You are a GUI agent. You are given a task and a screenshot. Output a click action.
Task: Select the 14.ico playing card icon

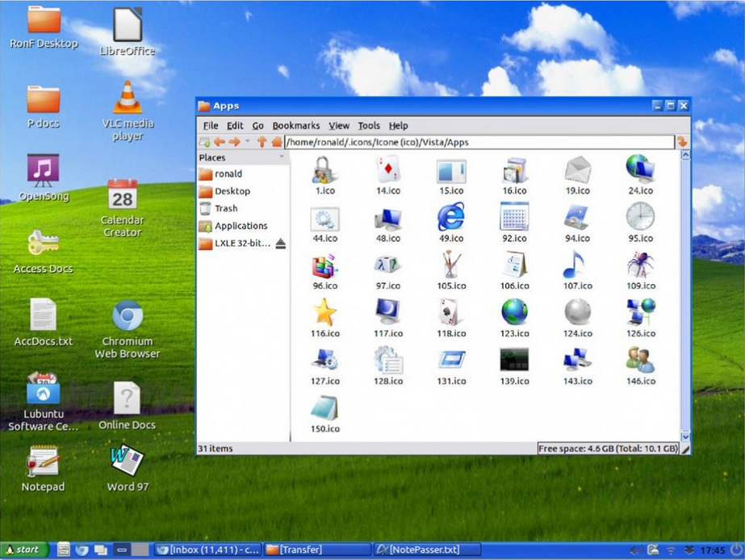[x=388, y=170]
